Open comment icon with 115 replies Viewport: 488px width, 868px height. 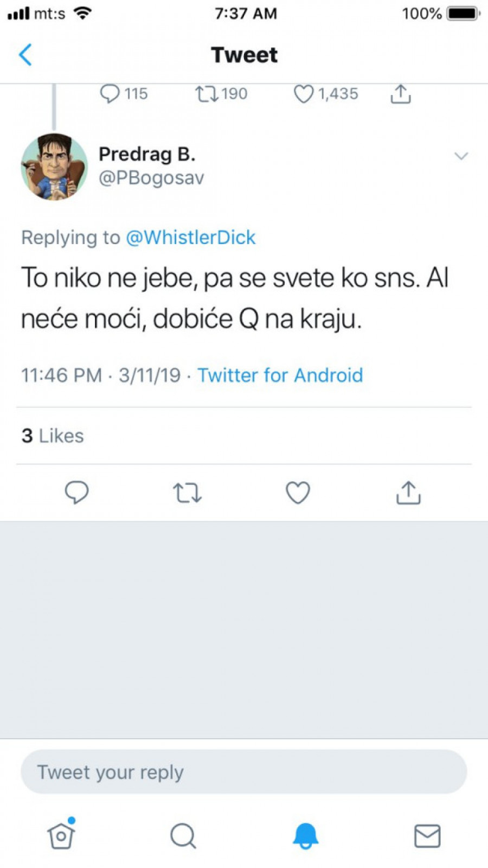point(110,94)
